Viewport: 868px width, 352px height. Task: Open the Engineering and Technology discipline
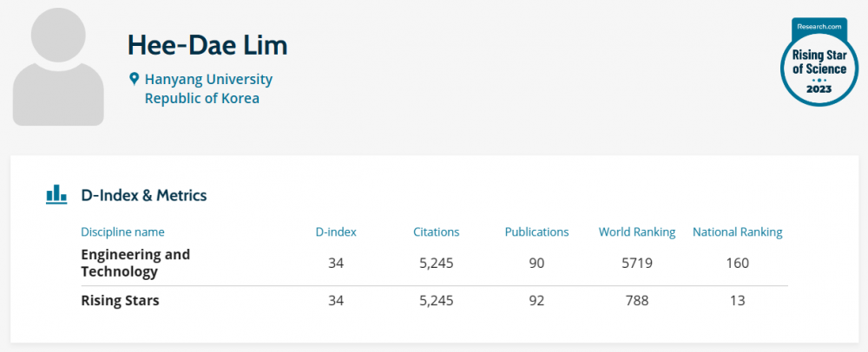(135, 263)
